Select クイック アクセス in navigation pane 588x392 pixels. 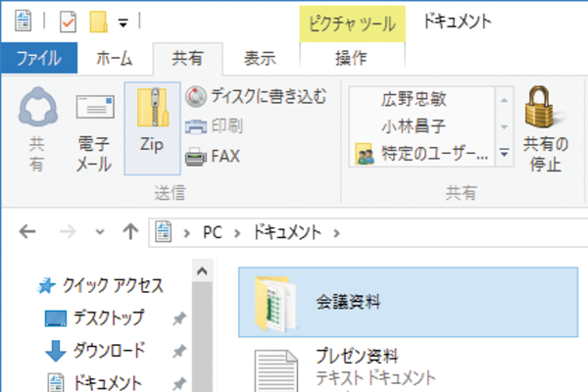point(100,286)
